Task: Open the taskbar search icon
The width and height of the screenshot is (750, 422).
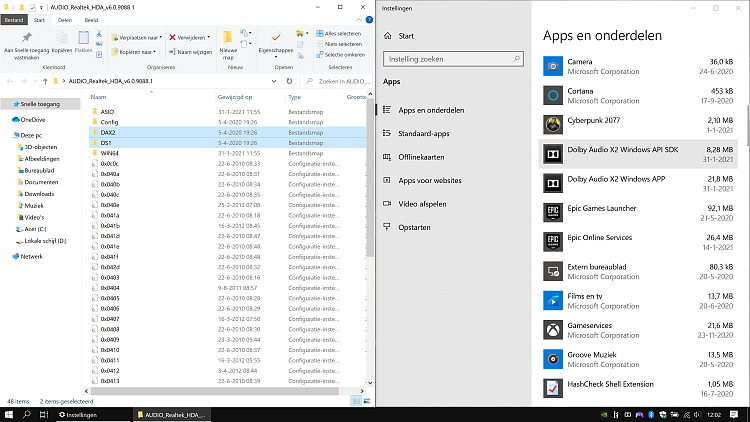Action: (x=26, y=414)
